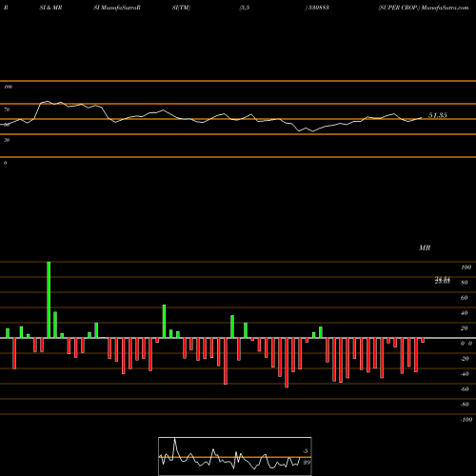Click the tallest green MR bar reaching 100
The height and width of the screenshot is (476, 476).
click(49, 300)
